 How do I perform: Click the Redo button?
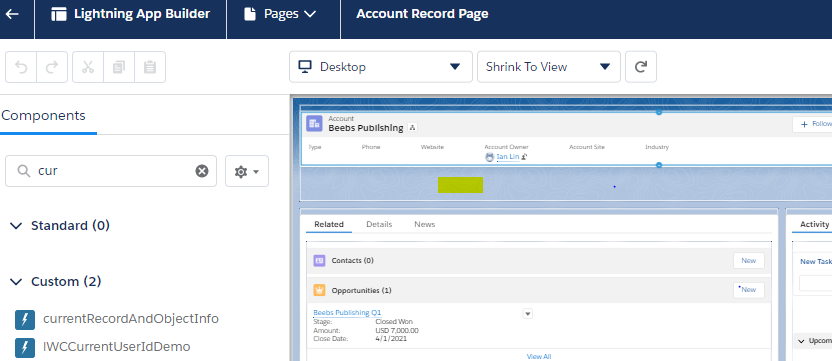pos(52,67)
